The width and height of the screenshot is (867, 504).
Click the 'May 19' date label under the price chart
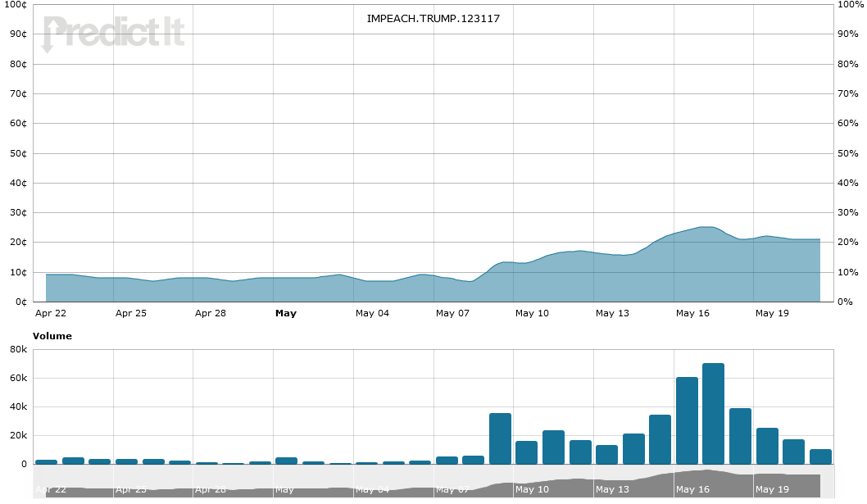(x=772, y=313)
